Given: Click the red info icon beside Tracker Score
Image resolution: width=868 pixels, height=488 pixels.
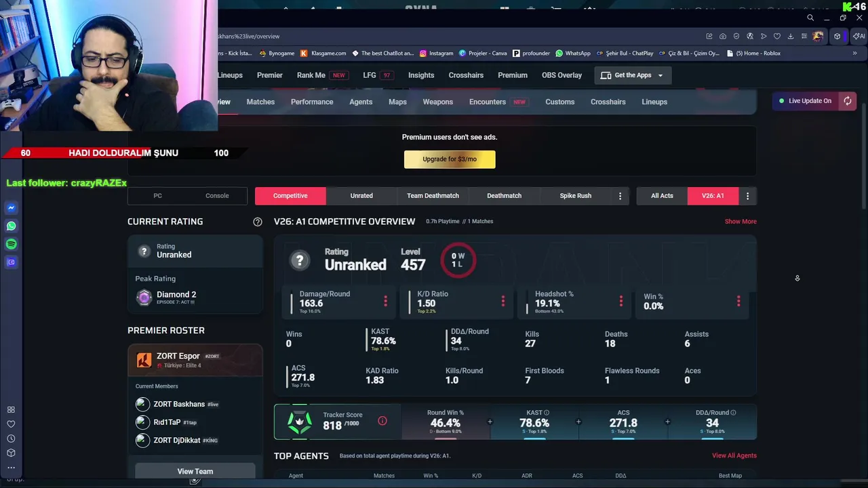Looking at the screenshot, I should (382, 421).
